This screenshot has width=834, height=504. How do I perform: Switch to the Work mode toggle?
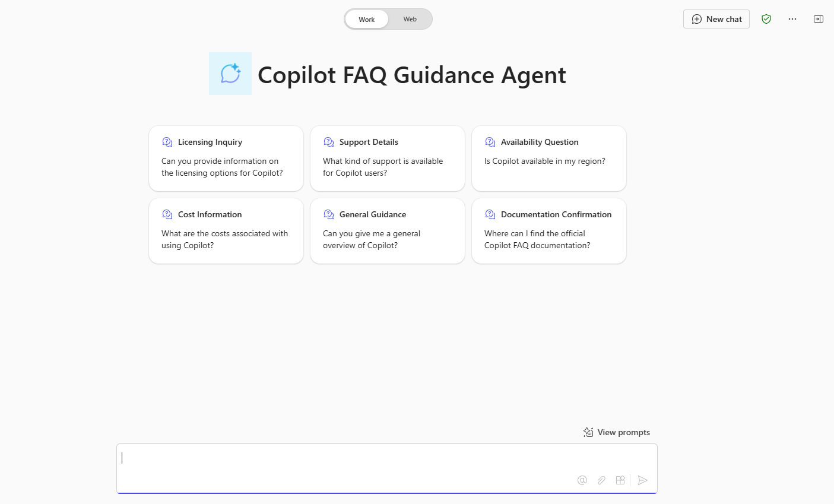coord(367,19)
